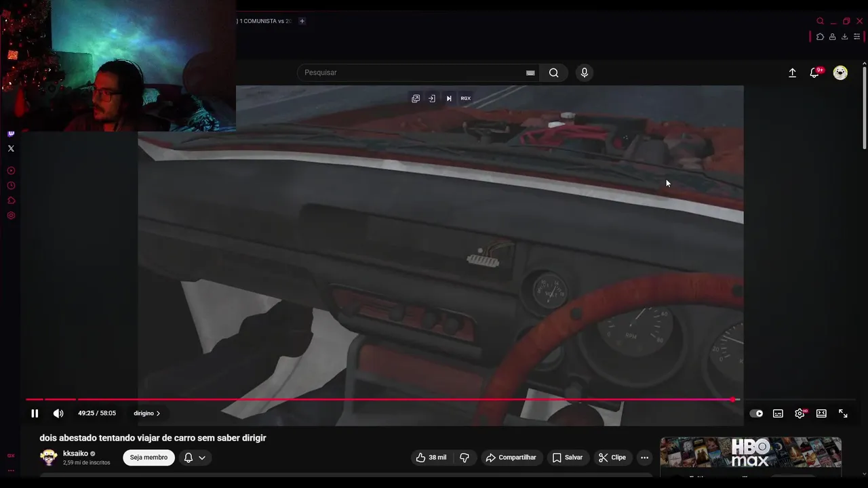Open X (Twitter) in the sidebar
868x488 pixels.
(x=11, y=148)
